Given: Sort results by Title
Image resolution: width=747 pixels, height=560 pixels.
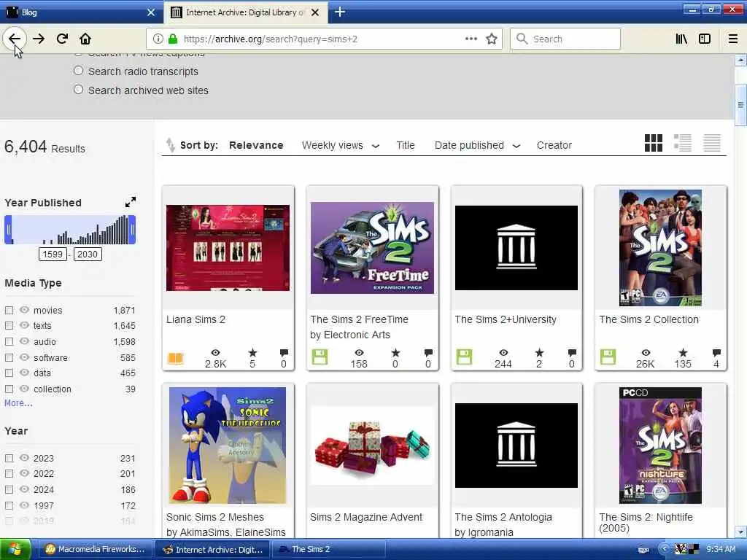Looking at the screenshot, I should pyautogui.click(x=406, y=145).
